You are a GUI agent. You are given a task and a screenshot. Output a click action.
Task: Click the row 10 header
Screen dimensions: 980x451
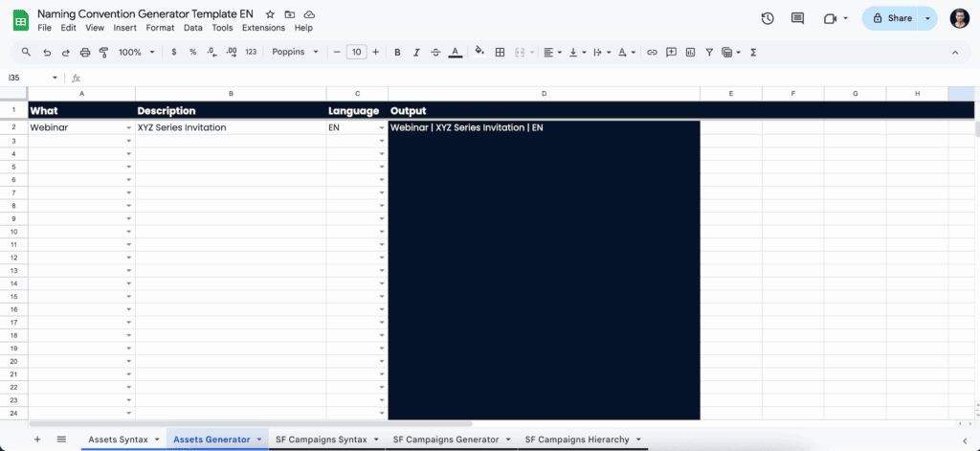pos(13,232)
